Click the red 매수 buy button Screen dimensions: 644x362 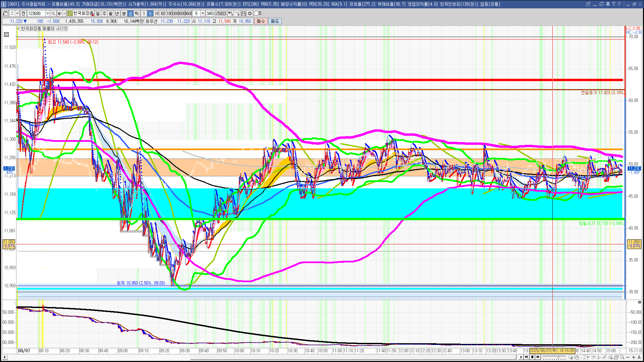(261, 21)
